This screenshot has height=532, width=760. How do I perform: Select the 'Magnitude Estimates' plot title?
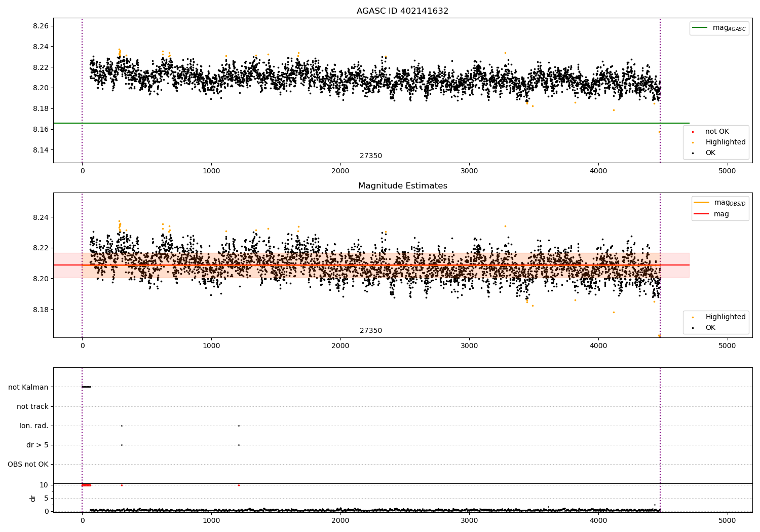point(402,186)
